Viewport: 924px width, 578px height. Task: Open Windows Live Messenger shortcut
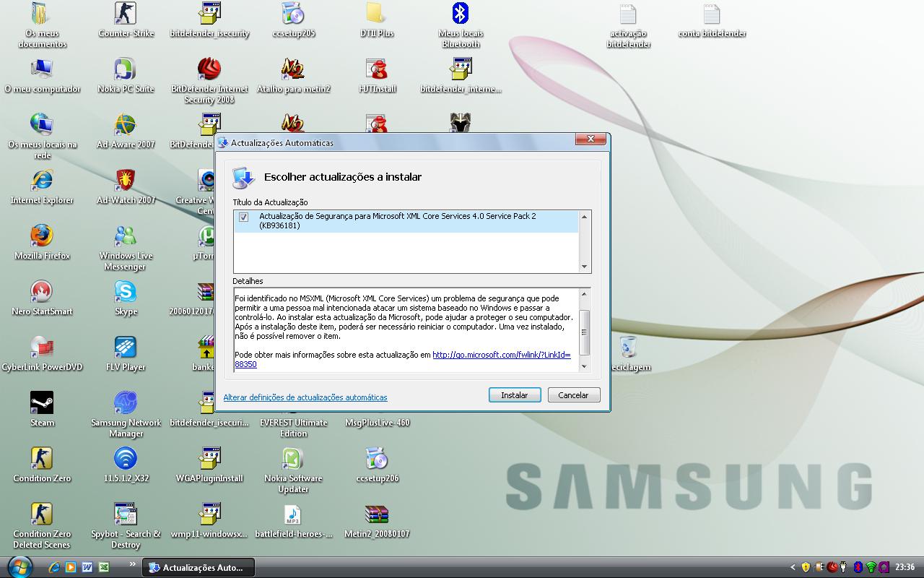pos(126,247)
